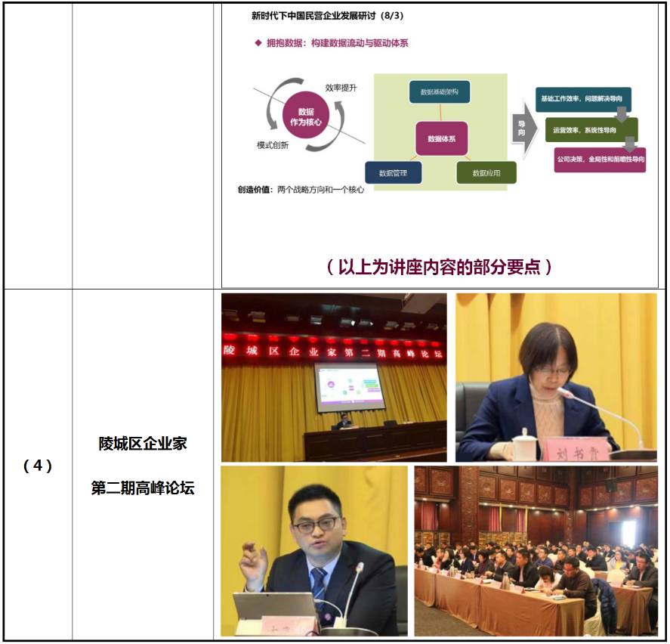The image size is (670, 644).
Task: Click the 公司决策,全局性和前瞻性导向 box
Action: [600, 160]
